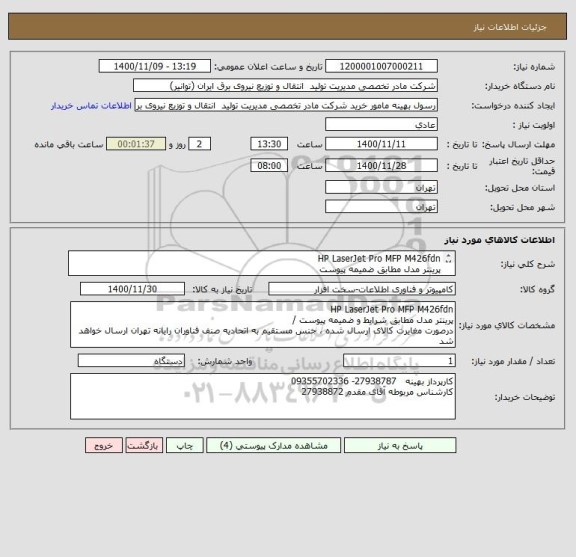Image resolution: width=576 pixels, height=557 pixels.
Task: Click the quantity field showing 1
Action: click(399, 361)
